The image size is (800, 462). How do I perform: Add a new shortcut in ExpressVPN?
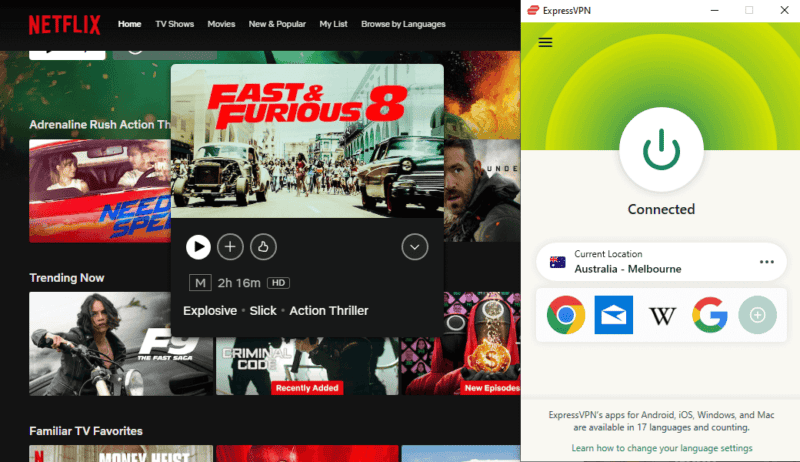pos(758,315)
